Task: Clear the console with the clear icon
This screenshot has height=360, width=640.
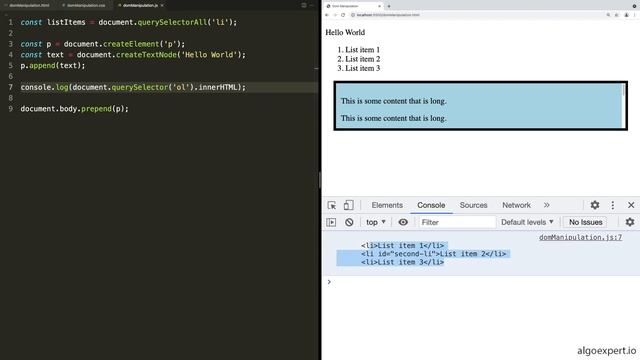Action: pos(349,222)
